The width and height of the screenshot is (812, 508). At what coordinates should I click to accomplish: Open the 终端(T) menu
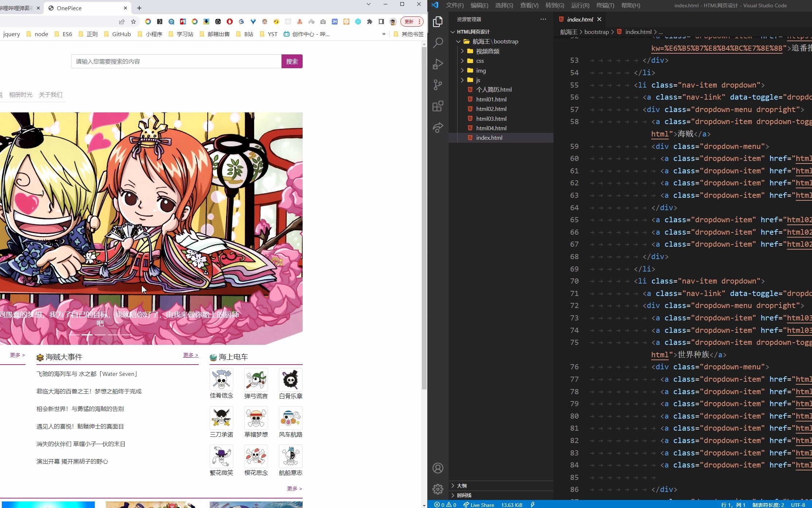point(605,5)
